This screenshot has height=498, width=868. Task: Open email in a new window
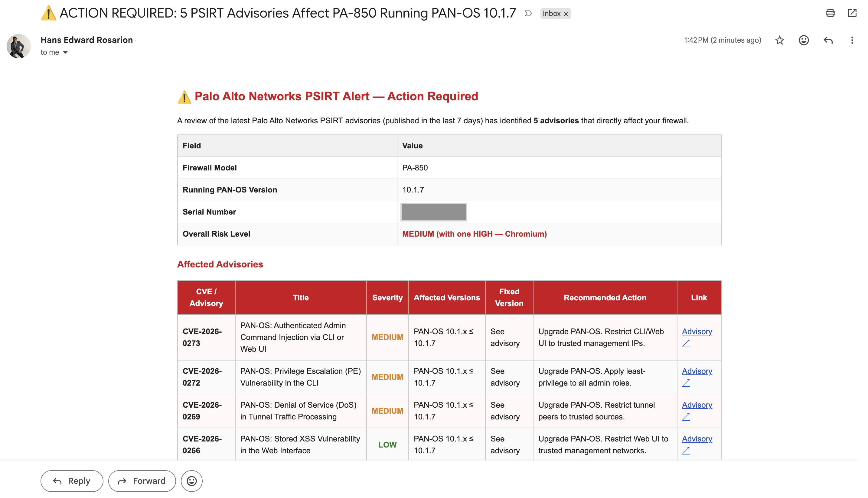tap(852, 13)
